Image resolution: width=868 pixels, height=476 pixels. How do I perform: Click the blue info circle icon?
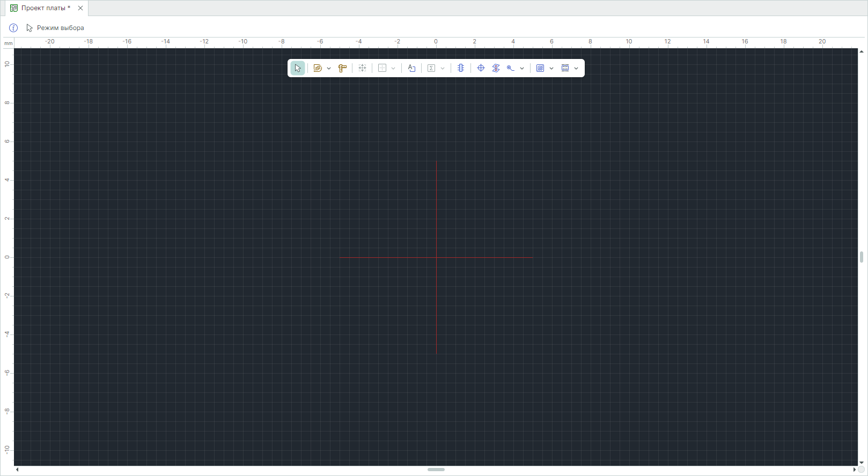pyautogui.click(x=13, y=28)
